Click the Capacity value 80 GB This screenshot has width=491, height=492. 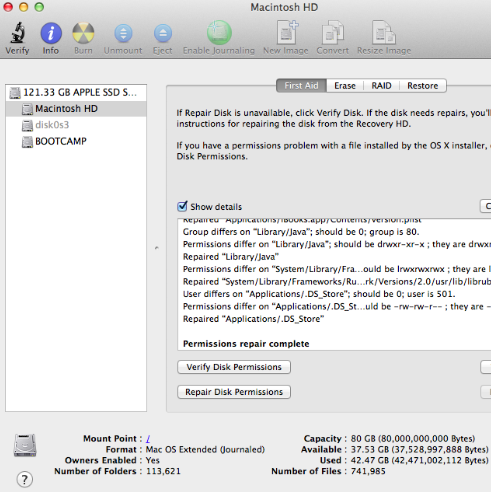(x=413, y=439)
